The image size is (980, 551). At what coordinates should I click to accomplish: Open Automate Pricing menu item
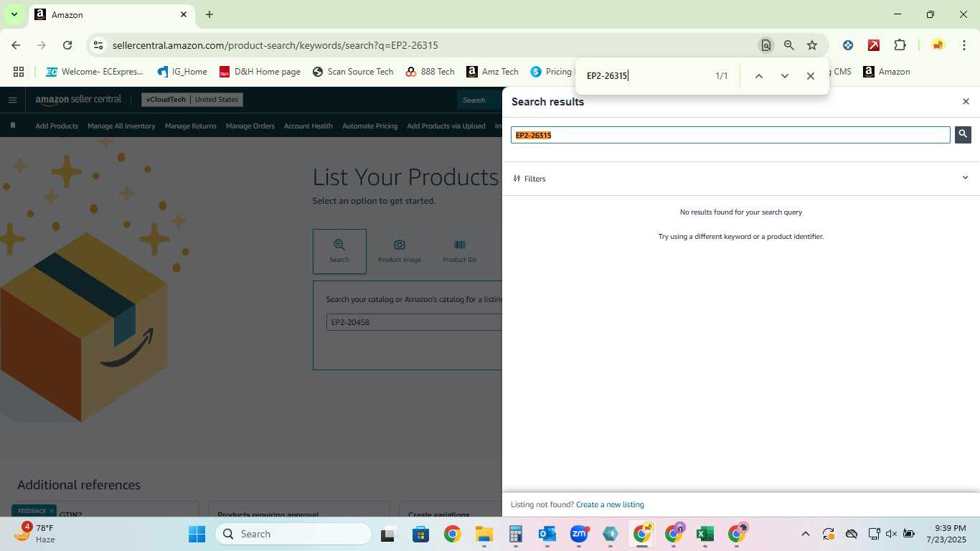pyautogui.click(x=369, y=126)
